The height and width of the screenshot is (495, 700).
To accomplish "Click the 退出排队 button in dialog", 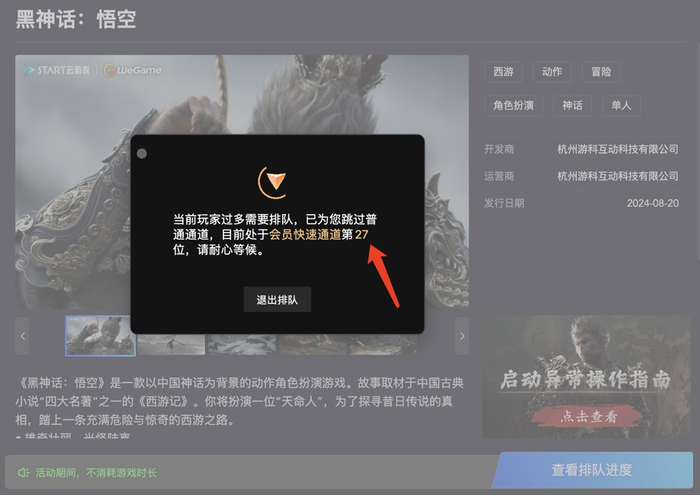I will pyautogui.click(x=277, y=299).
